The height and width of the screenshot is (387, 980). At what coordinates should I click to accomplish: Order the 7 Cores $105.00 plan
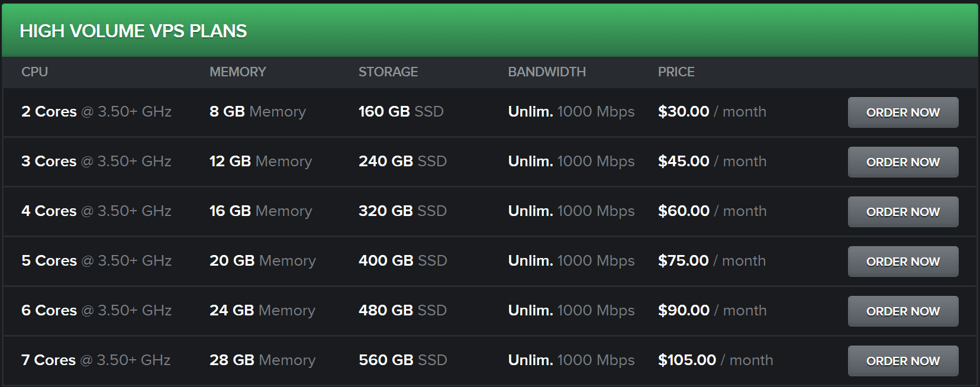(903, 361)
